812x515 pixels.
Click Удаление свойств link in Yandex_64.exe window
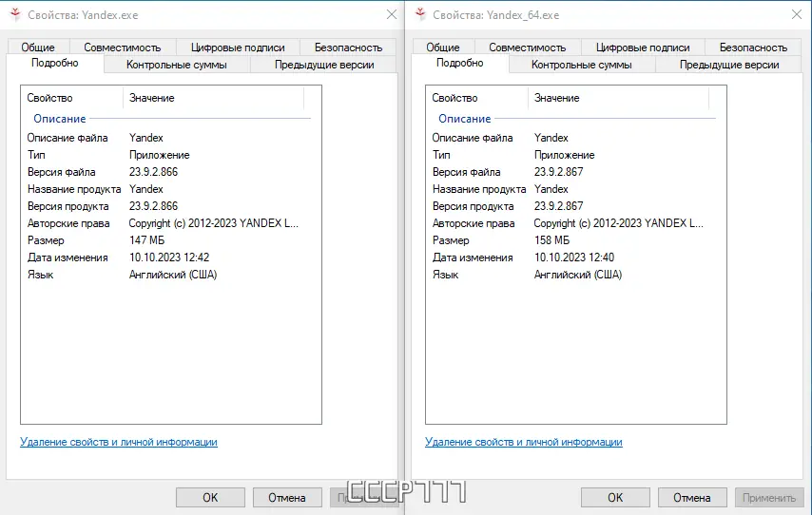pyautogui.click(x=524, y=442)
